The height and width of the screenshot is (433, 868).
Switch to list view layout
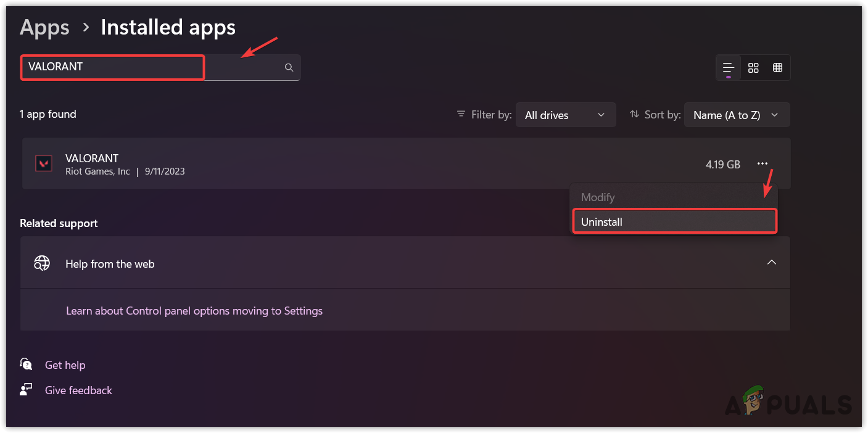coord(729,68)
